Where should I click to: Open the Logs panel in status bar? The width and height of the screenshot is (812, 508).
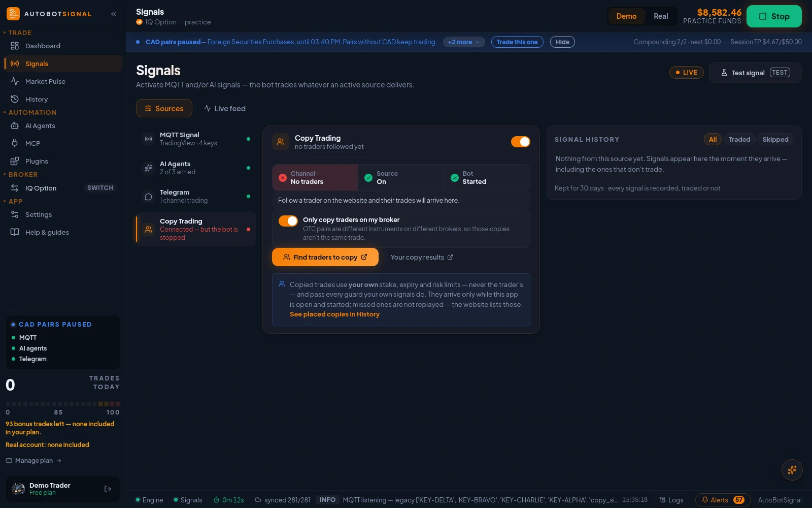[671, 500]
